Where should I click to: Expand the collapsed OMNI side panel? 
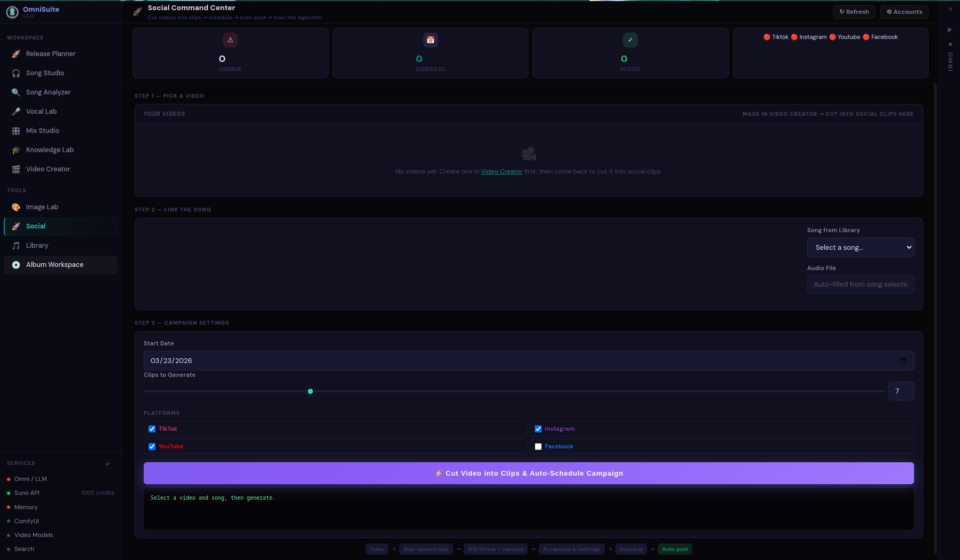click(x=950, y=30)
